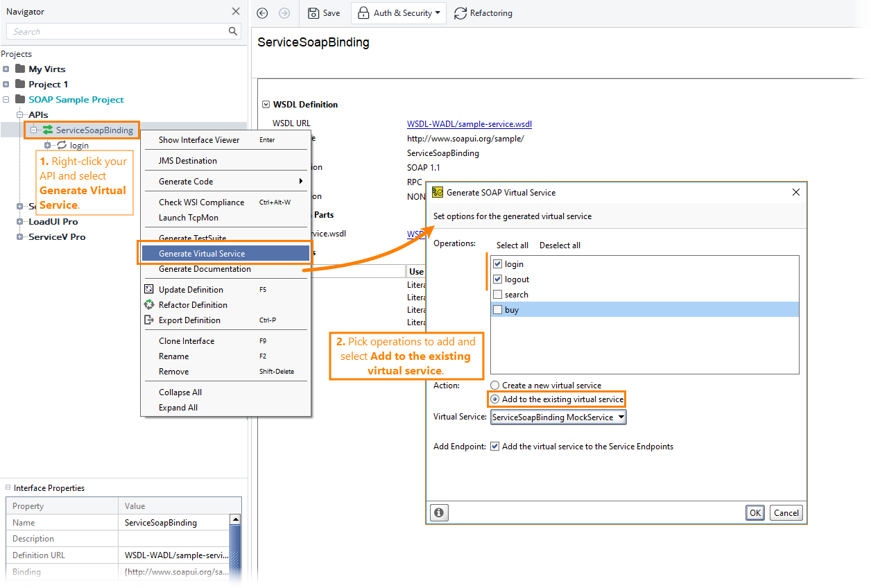
Task: Click the Save floppy disk icon
Action: click(313, 13)
